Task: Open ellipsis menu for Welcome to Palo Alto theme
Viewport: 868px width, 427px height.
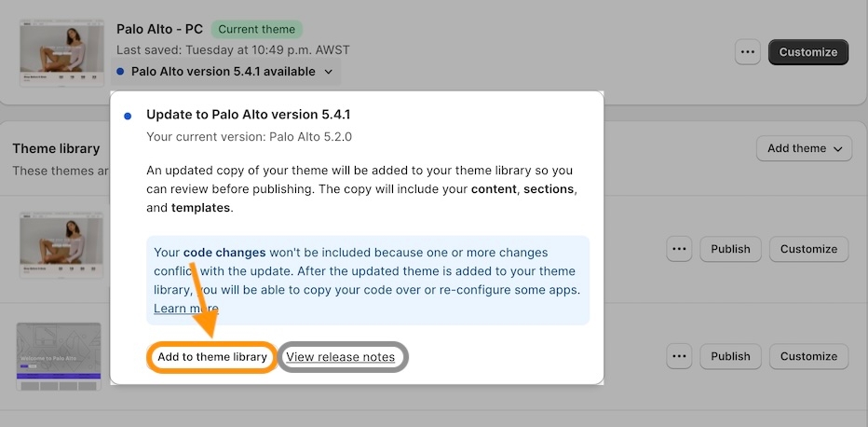Action: (679, 356)
